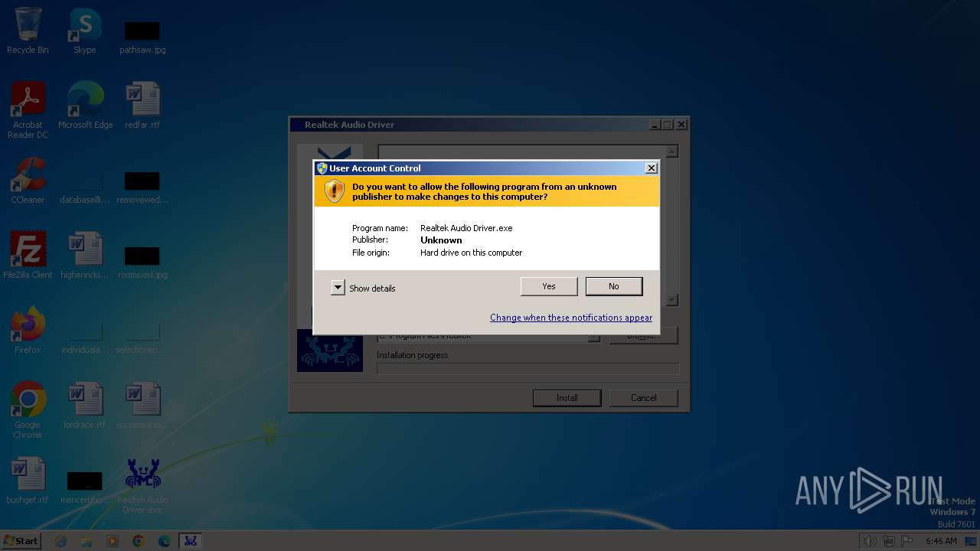Screen dimensions: 980x551
Task: Select redfar.rtf desktop document
Action: coord(142,106)
